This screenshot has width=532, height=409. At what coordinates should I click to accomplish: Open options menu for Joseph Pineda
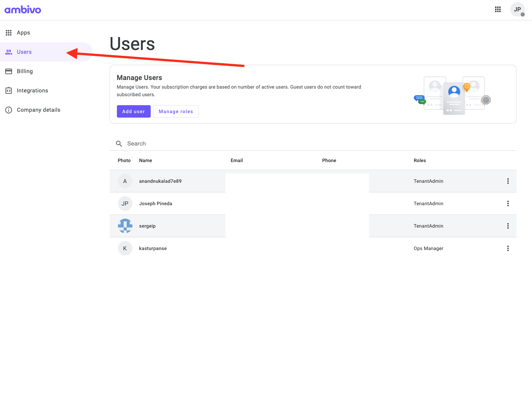point(508,203)
